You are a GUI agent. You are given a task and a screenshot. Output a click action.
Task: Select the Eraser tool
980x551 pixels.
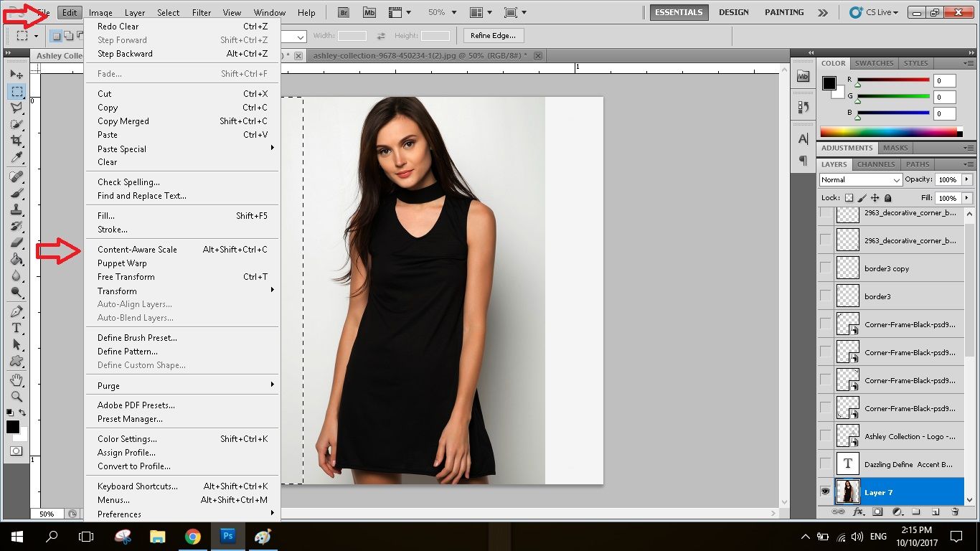pyautogui.click(x=17, y=242)
